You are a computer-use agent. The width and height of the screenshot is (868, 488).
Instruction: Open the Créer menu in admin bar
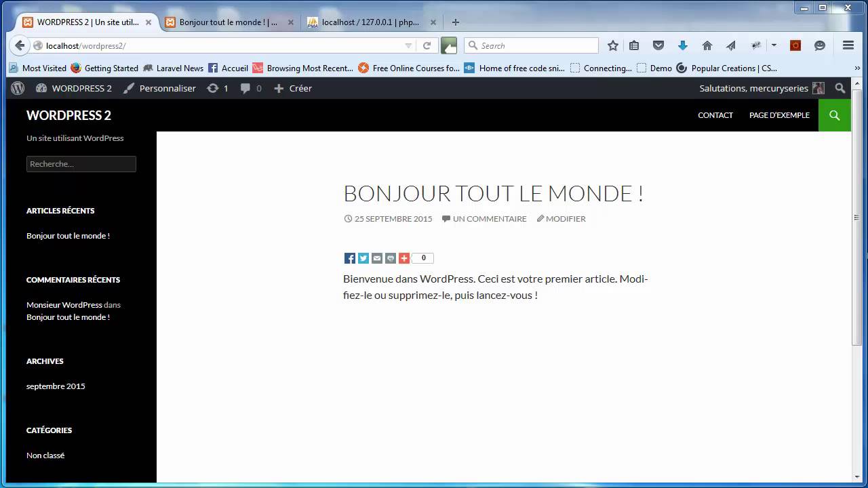pos(293,88)
